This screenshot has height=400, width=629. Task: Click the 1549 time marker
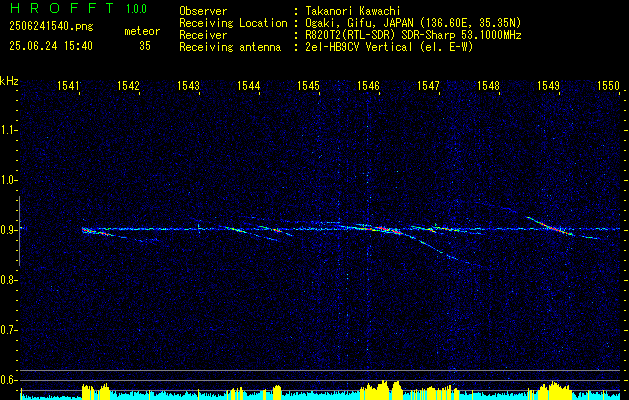point(548,85)
